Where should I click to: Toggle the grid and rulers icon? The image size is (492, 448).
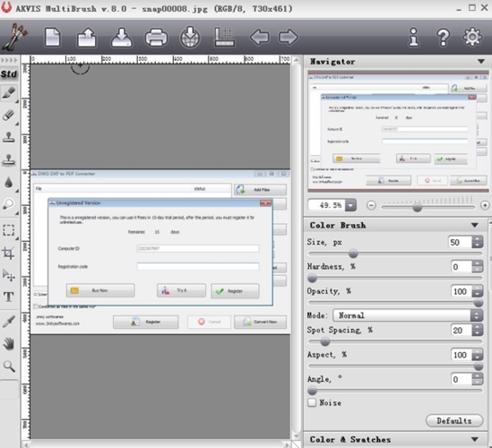(224, 38)
